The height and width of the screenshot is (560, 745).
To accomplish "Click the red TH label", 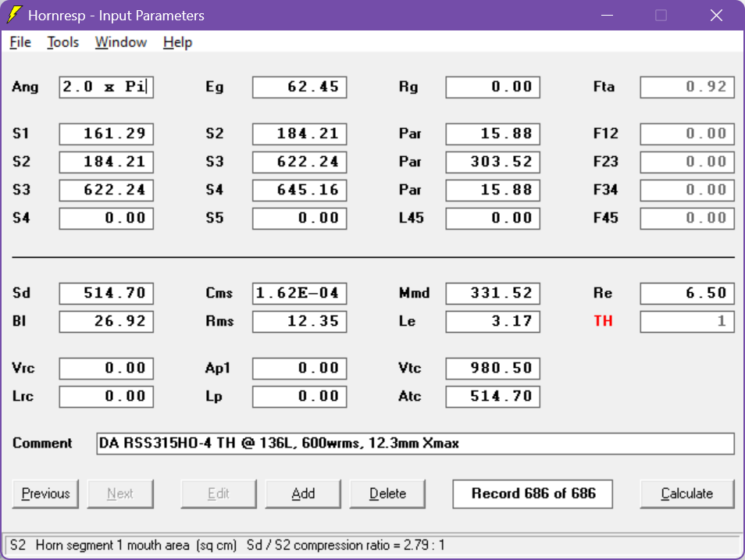I will tap(603, 321).
